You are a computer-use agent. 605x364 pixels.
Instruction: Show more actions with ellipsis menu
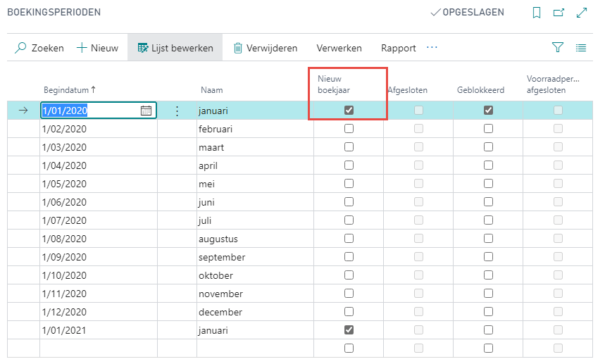[432, 48]
